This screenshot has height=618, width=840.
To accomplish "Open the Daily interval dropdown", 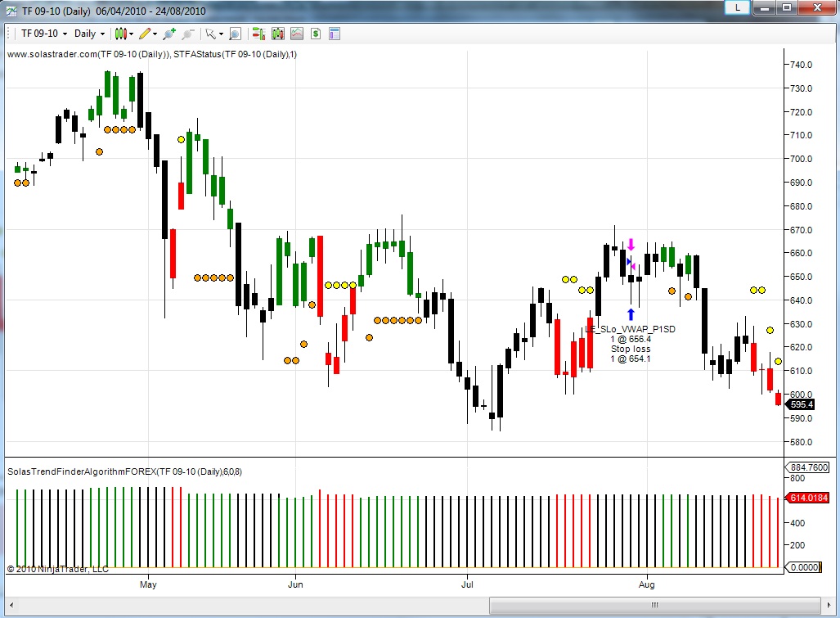I will click(x=89, y=34).
